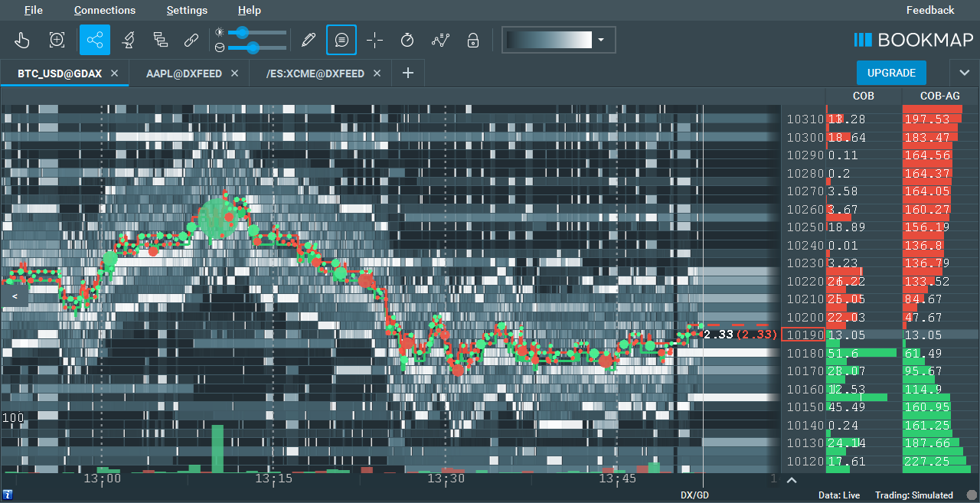
Task: Expand the chevron dropdown beside UPGRADE
Action: 963,73
